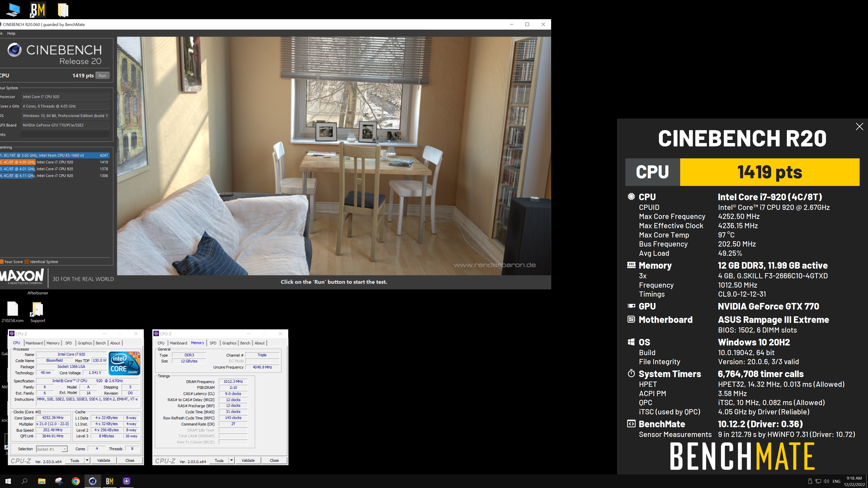
Task: Click Core Speed value 4252.39 MHz
Action: 53,418
